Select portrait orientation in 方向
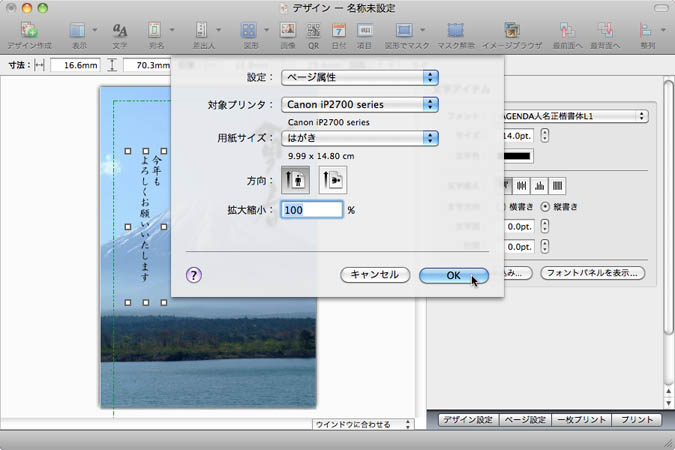Screen dimensions: 675x450 297,180
